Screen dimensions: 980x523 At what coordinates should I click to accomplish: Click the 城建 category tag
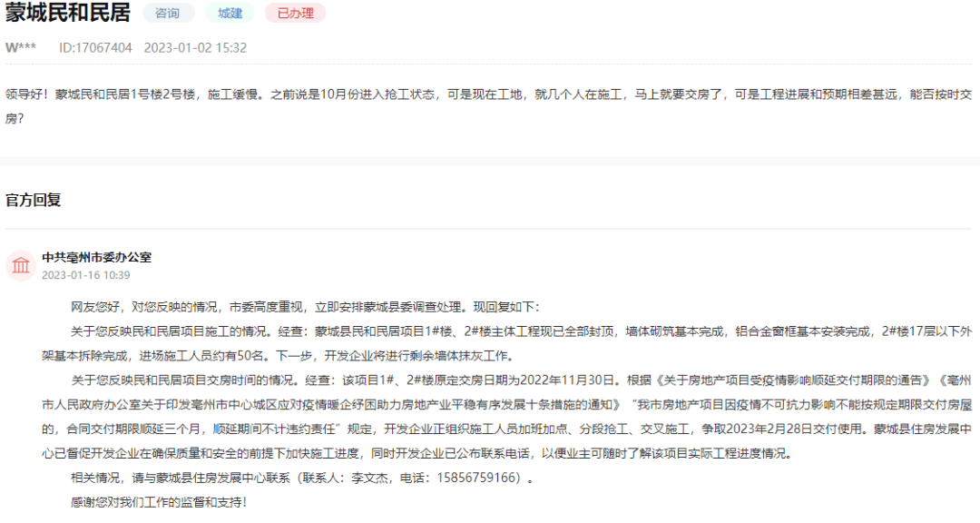230,13
